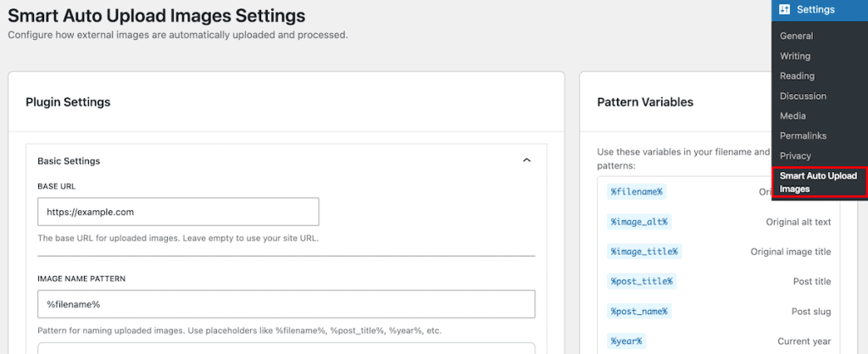Screen dimensions: 868x354
Task: Click the base URL help text
Action: (178, 239)
